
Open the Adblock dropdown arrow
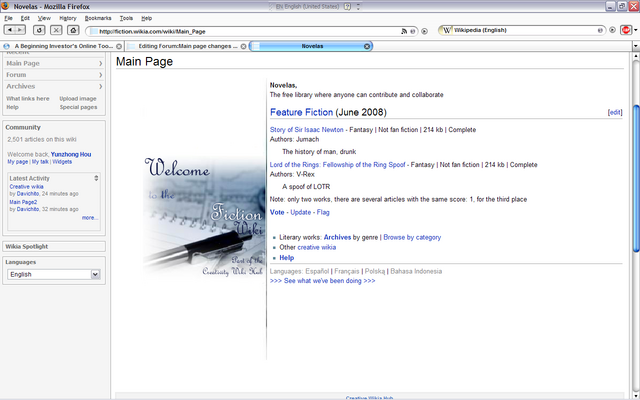point(635,30)
